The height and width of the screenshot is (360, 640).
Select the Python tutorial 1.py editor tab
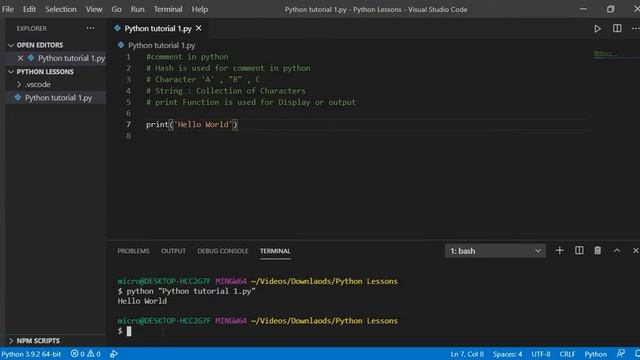158,28
